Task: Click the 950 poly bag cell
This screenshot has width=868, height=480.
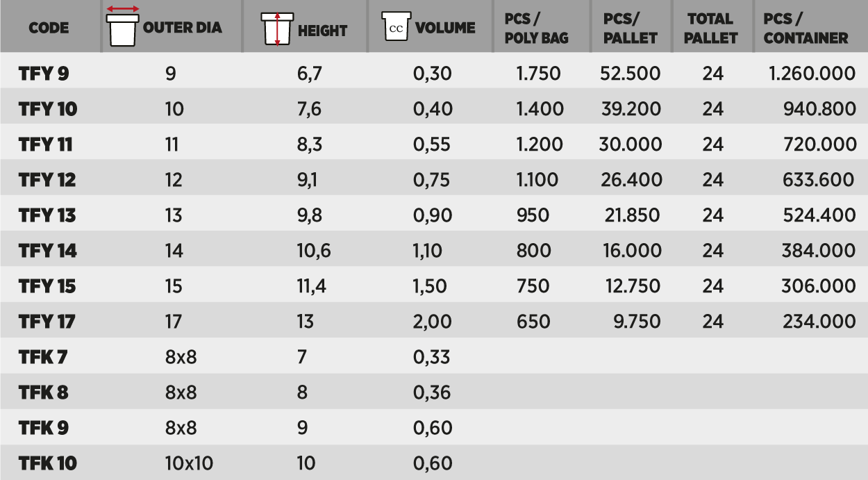Action: [x=533, y=215]
